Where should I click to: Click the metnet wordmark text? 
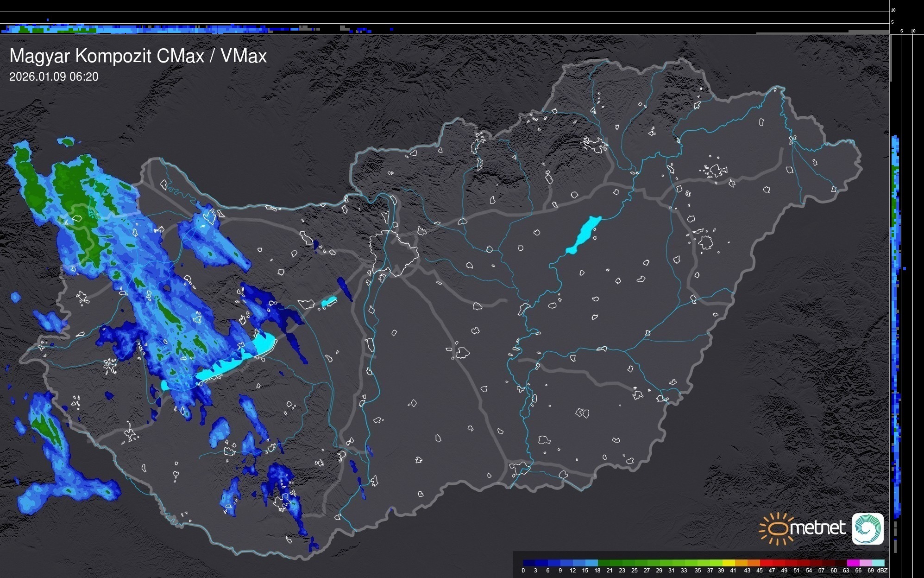point(817,528)
